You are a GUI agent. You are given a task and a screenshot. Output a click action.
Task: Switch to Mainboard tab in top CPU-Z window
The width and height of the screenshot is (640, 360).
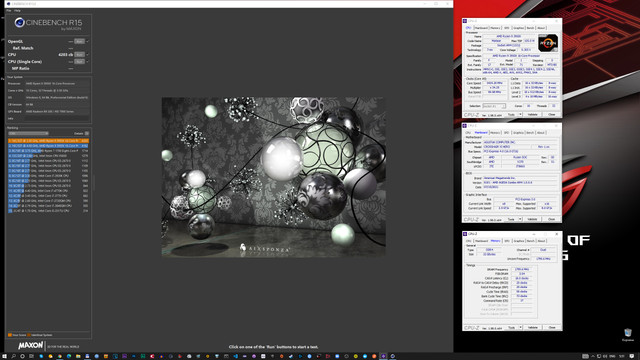point(481,28)
